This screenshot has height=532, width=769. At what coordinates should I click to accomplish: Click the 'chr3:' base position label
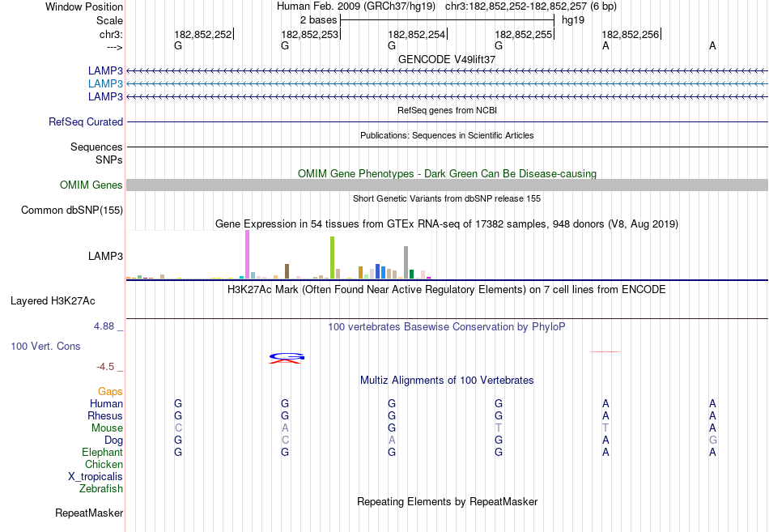coord(111,34)
